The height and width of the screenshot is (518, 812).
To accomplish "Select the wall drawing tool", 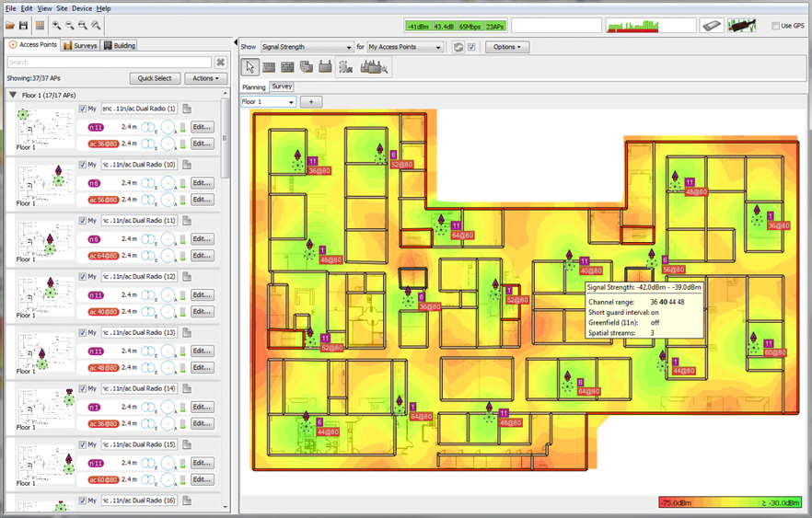I will tap(269, 67).
